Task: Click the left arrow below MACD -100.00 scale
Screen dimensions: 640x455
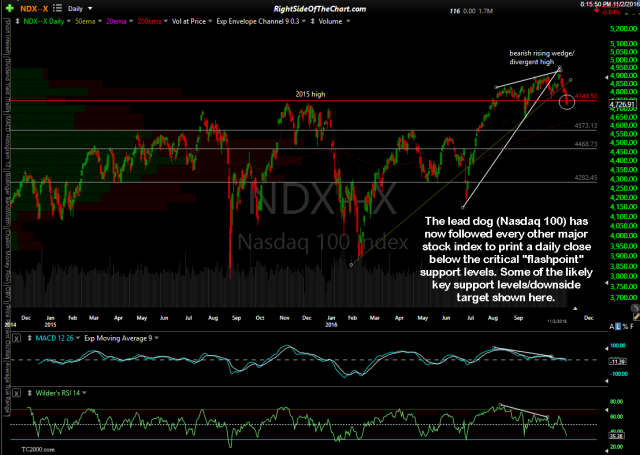Action: (607, 381)
